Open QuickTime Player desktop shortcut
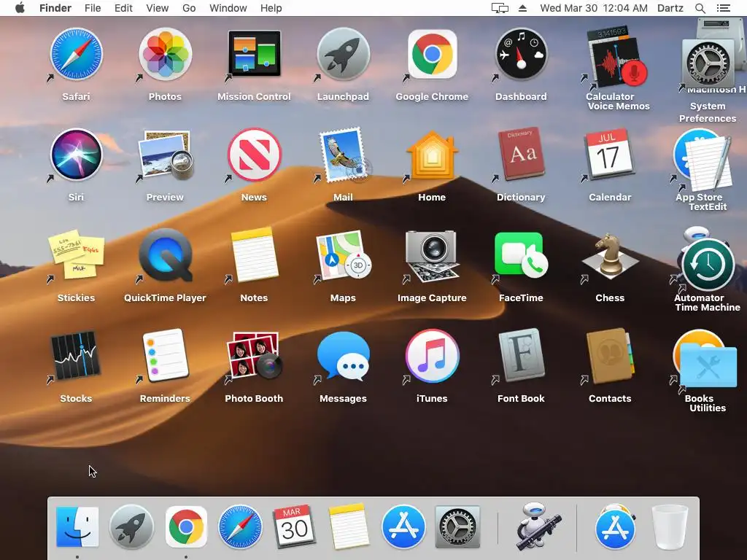 click(x=166, y=255)
